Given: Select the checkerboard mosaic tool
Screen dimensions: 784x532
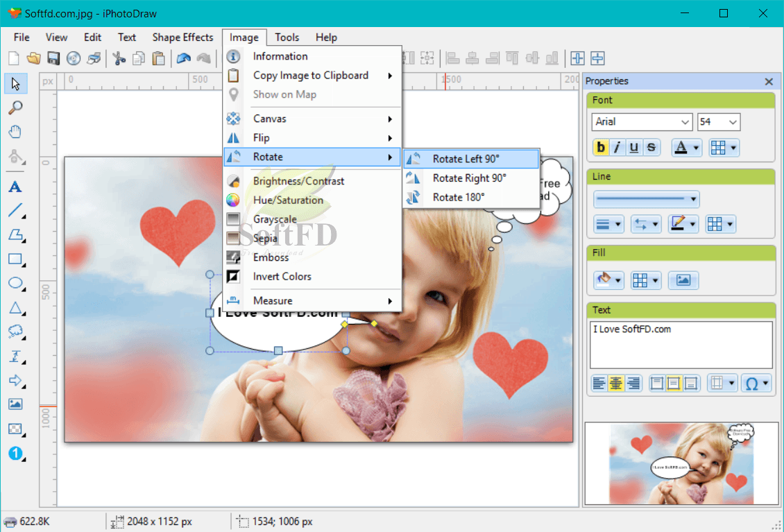Looking at the screenshot, I should click(x=15, y=429).
